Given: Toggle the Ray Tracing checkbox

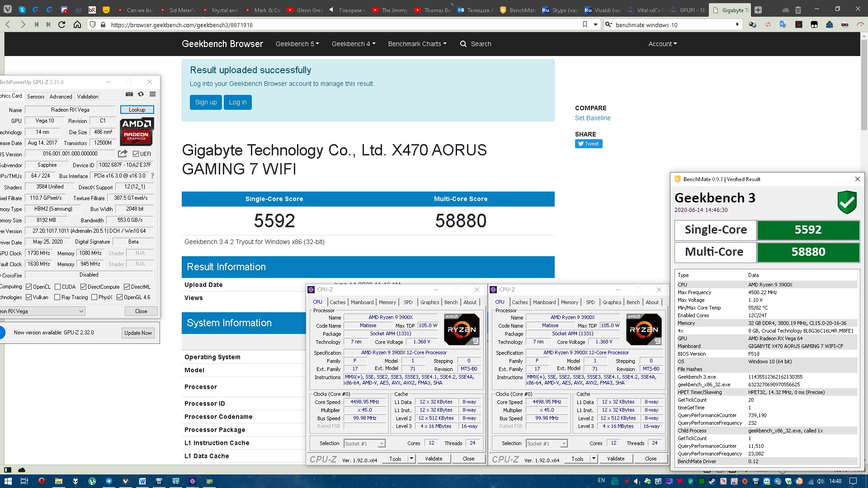Looking at the screenshot, I should click(x=57, y=297).
